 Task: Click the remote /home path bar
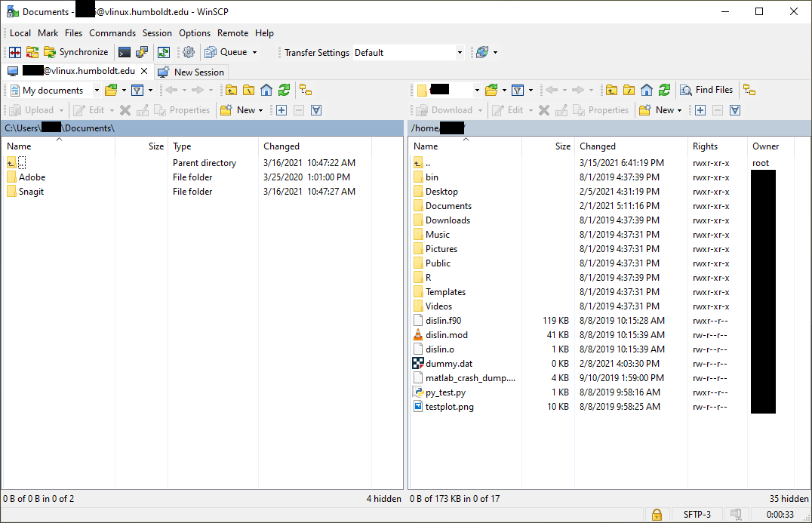(x=610, y=128)
